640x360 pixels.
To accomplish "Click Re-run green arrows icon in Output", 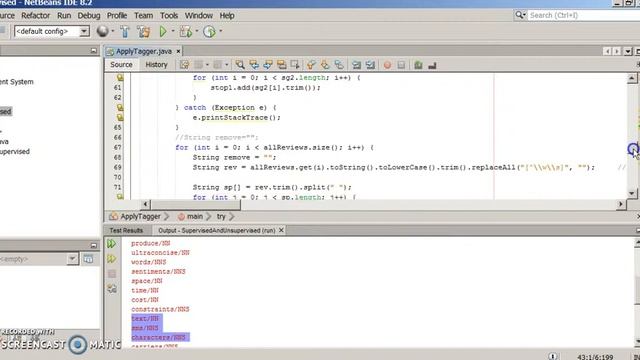I will [x=111, y=244].
